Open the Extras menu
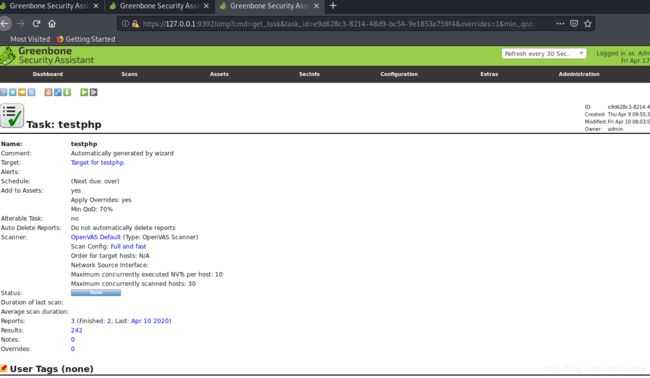 pyautogui.click(x=489, y=74)
